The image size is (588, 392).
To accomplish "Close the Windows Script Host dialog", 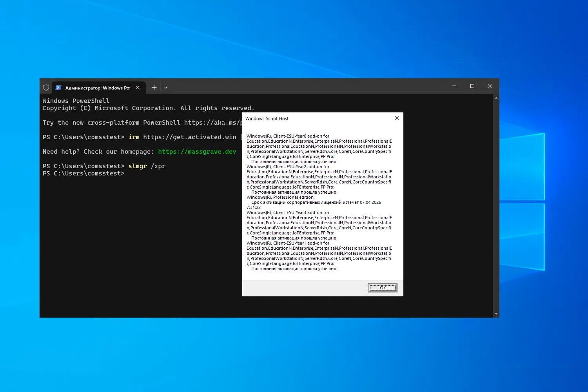I will [x=397, y=118].
